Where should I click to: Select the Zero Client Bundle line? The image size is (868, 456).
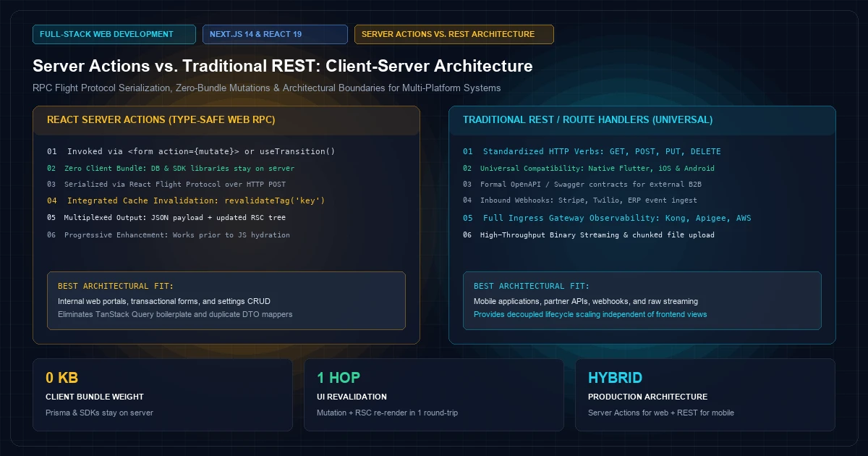point(171,168)
